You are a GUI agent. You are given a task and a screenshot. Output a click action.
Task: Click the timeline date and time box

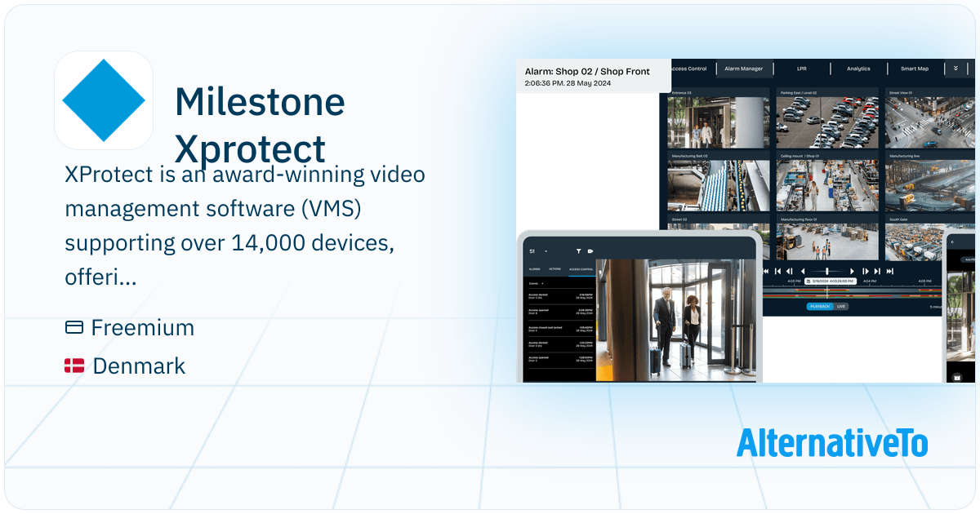[831, 281]
